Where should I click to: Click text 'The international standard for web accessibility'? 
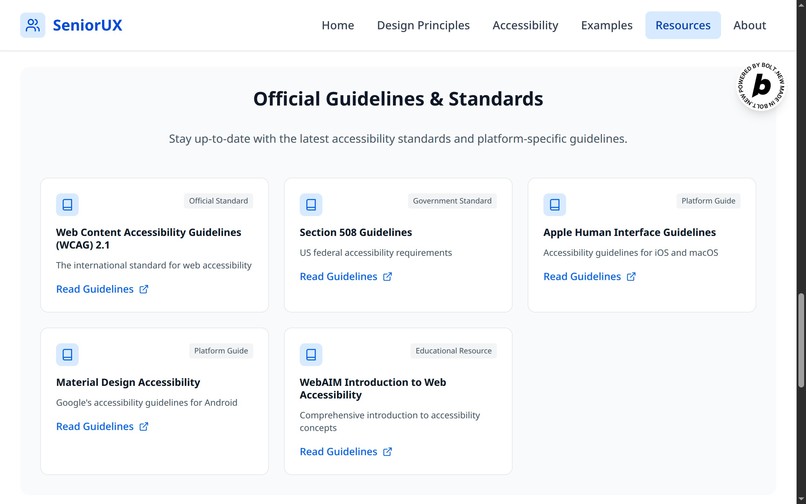[x=154, y=265]
